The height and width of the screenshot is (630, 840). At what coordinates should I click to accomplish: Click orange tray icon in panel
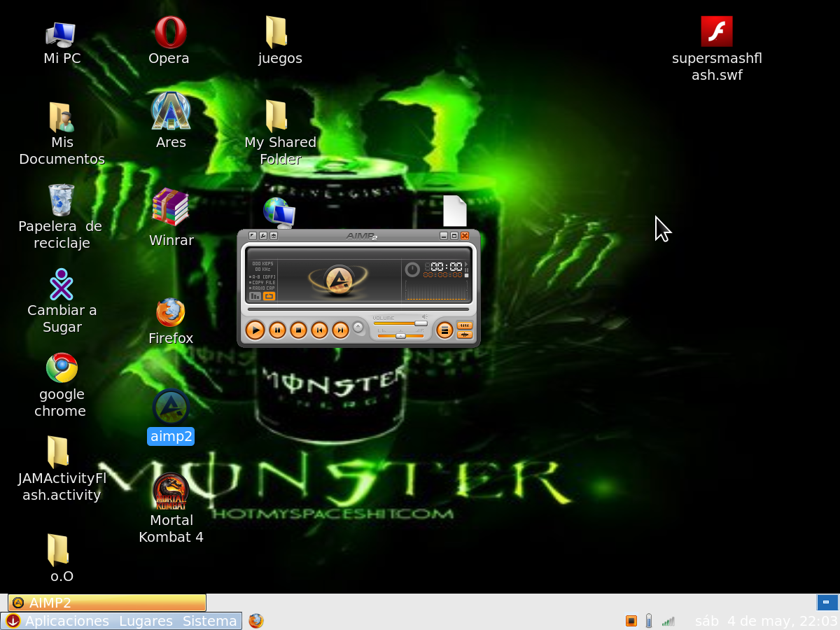[631, 621]
